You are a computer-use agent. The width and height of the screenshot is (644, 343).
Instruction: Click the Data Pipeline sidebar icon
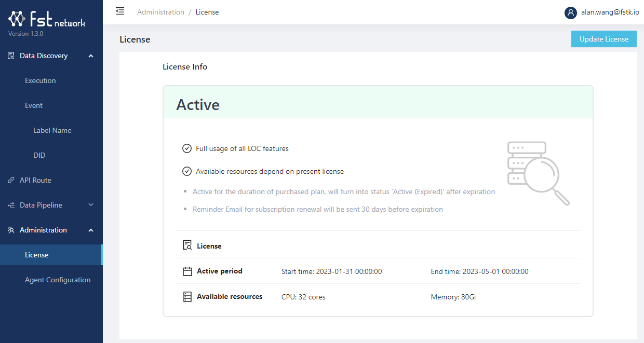coord(11,205)
